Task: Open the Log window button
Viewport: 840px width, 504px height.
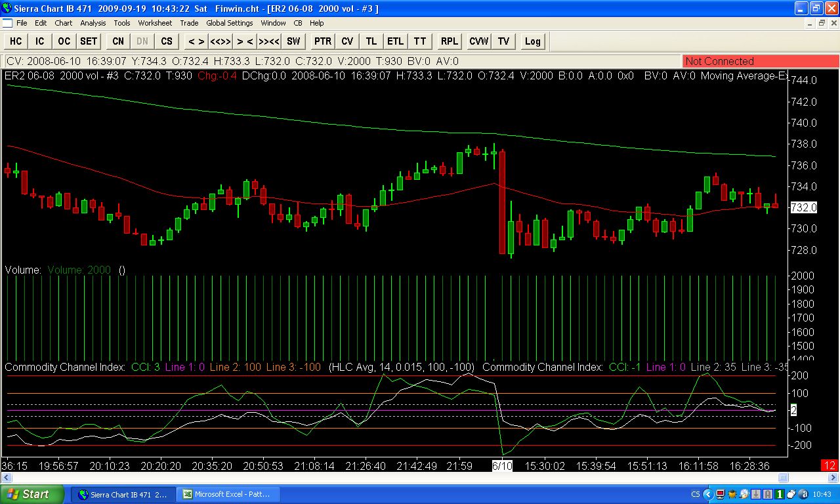Action: click(533, 41)
